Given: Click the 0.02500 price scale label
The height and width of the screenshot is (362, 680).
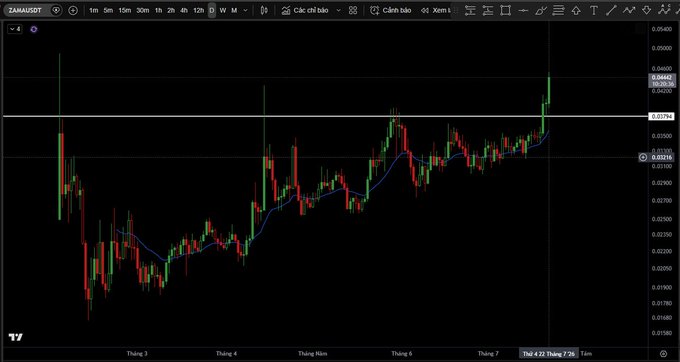Looking at the screenshot, I should 662,219.
